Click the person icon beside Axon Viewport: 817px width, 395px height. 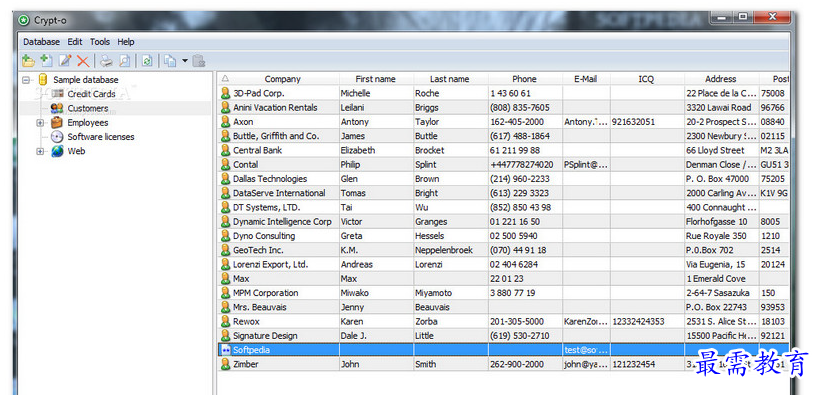[225, 121]
